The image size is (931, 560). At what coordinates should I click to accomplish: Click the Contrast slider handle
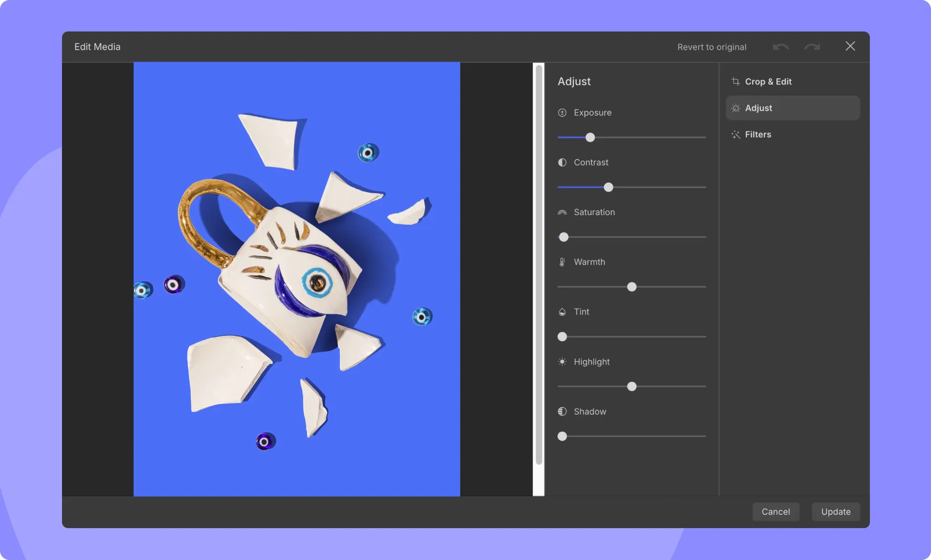pos(608,187)
